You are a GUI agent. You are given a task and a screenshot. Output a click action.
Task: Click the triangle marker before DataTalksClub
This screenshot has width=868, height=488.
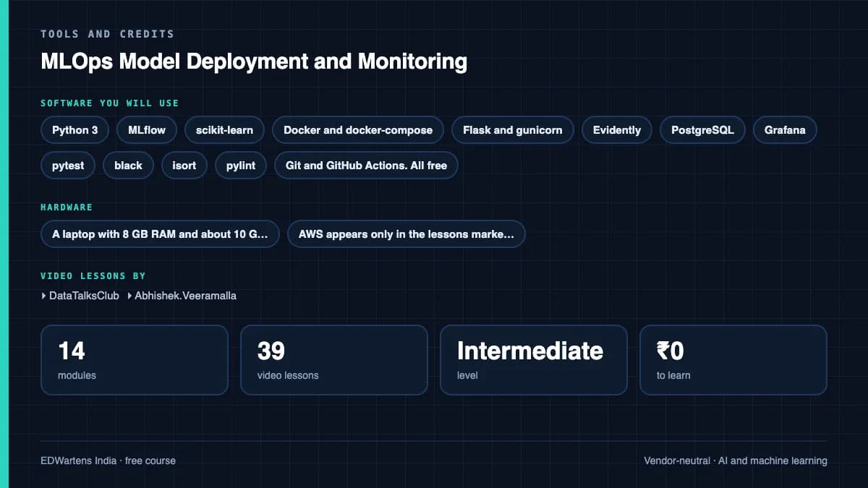click(44, 296)
